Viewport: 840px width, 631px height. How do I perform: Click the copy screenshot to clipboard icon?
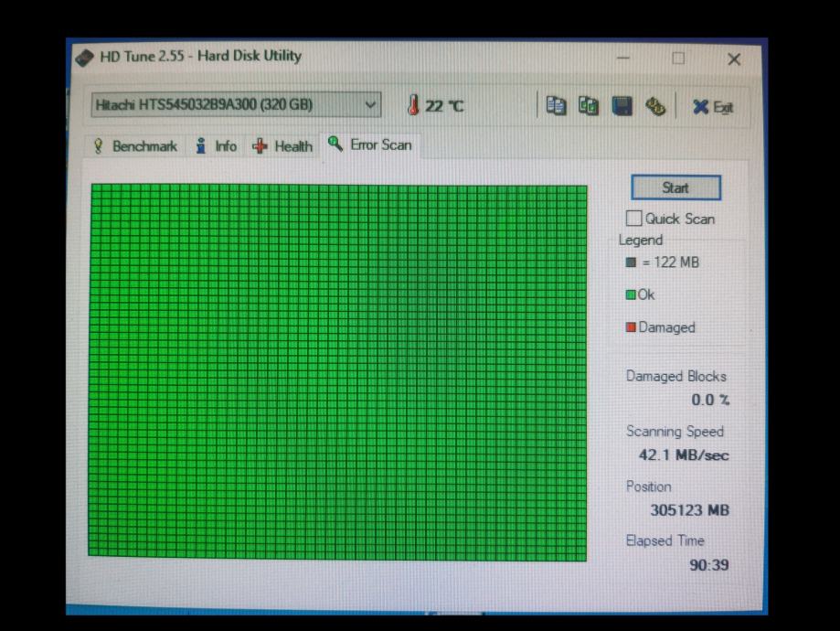pyautogui.click(x=589, y=105)
